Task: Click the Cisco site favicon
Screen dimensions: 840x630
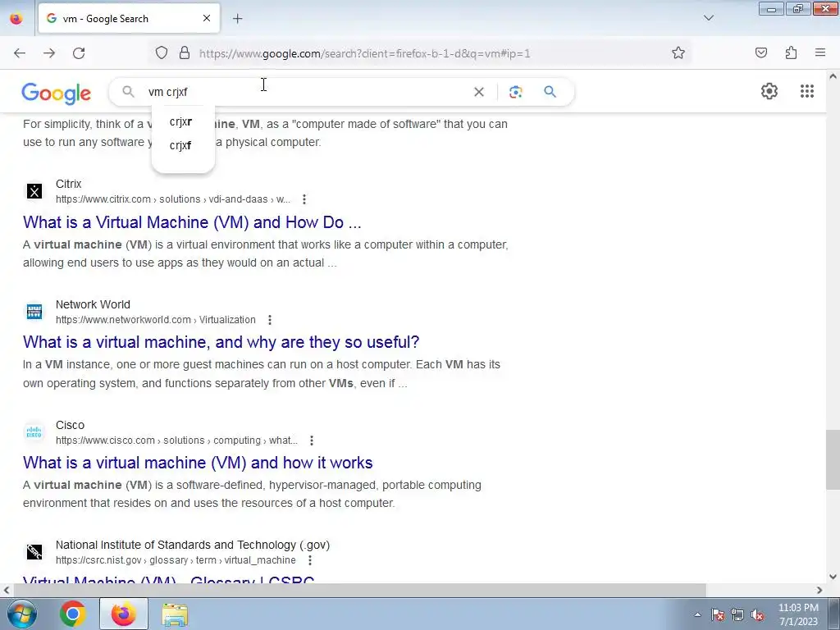Action: 34,431
